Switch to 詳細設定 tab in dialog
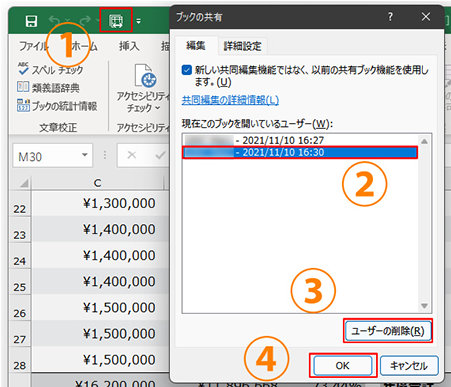The image size is (451, 387). (242, 46)
